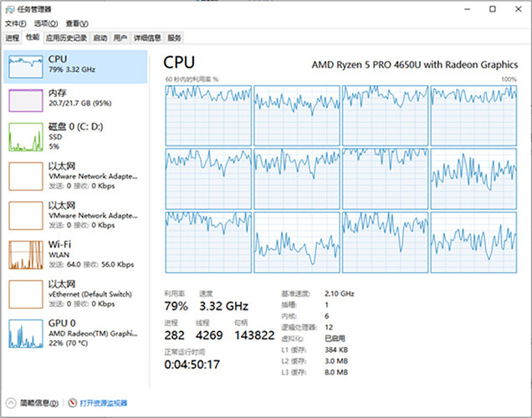Viewport: 532px width, 418px height.
Task: Click the AMD Ryzen 5 PRO 4650U heading
Action: pyautogui.click(x=415, y=64)
